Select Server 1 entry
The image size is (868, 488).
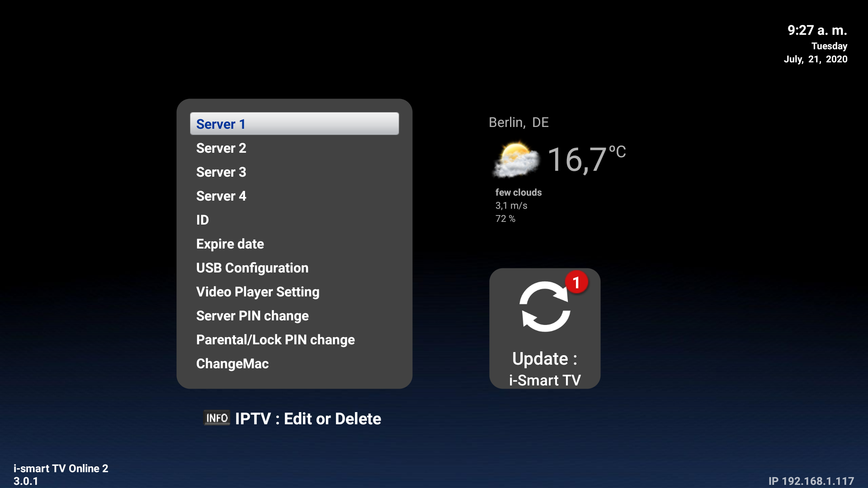coord(294,124)
